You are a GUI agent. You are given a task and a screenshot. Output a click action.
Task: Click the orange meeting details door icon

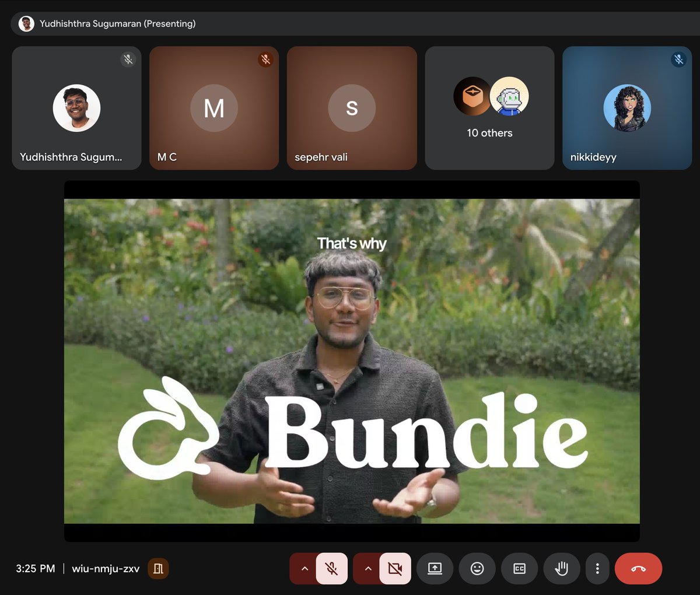[158, 568]
